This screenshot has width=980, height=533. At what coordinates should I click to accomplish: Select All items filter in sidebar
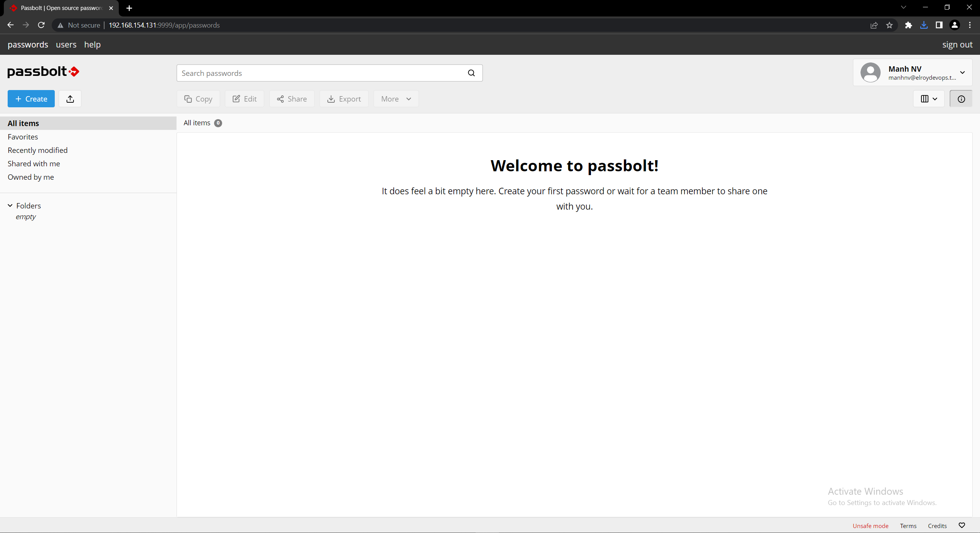[x=88, y=123]
